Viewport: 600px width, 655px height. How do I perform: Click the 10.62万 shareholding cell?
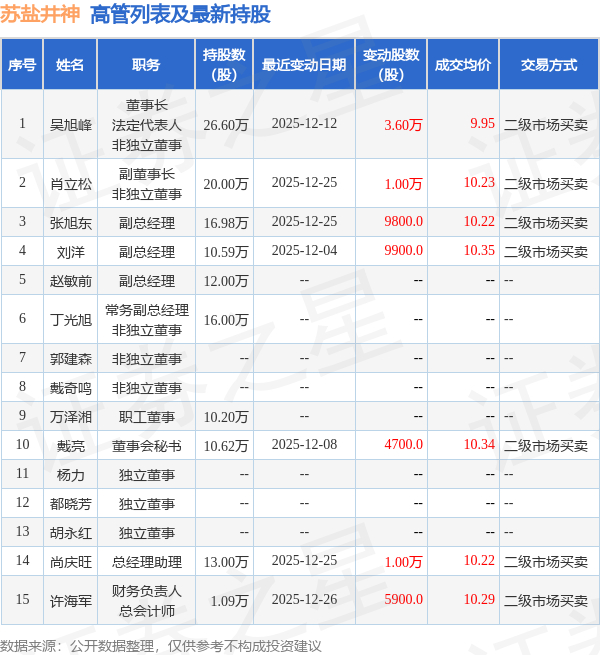(226, 446)
